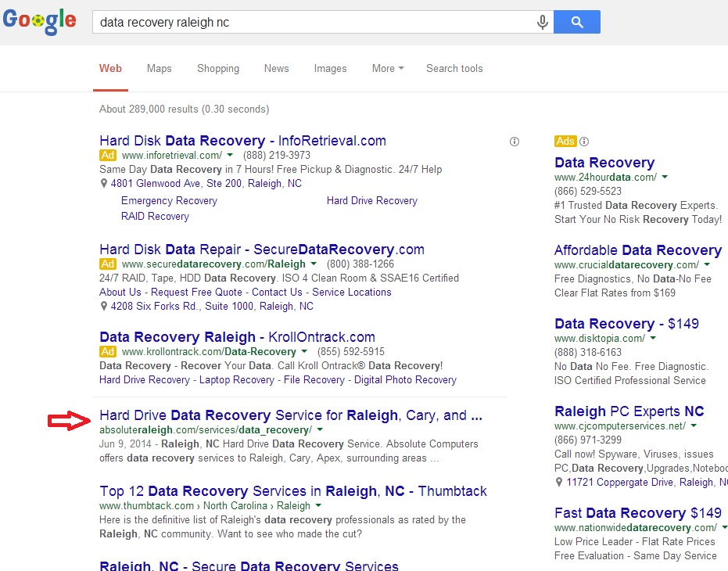Click the (800) 388-1266 phone number
728x571 pixels.
click(360, 264)
